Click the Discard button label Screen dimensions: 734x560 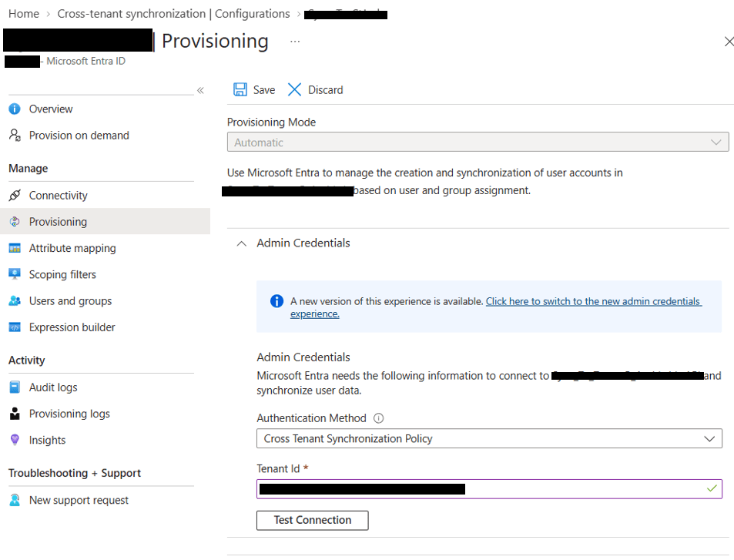[325, 90]
